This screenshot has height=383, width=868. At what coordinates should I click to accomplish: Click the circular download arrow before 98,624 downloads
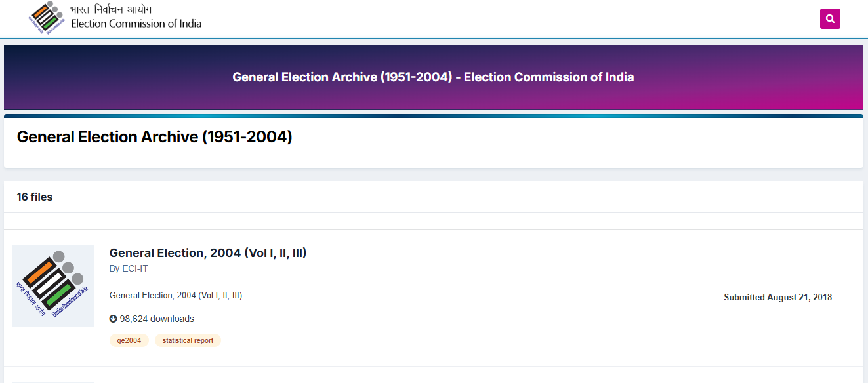[x=113, y=319]
